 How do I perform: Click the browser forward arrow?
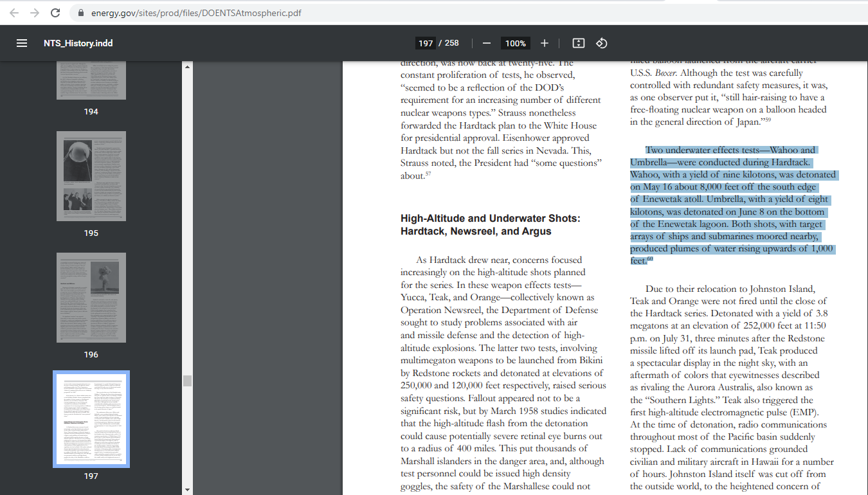35,13
